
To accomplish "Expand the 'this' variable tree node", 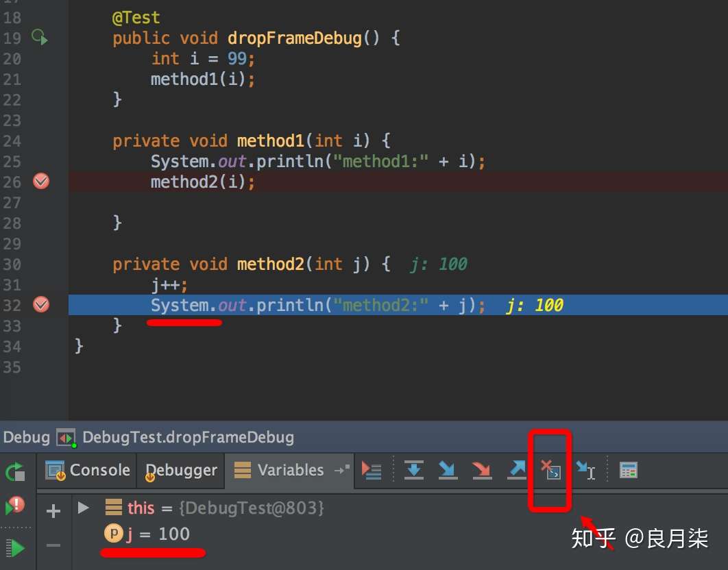I will [x=84, y=508].
